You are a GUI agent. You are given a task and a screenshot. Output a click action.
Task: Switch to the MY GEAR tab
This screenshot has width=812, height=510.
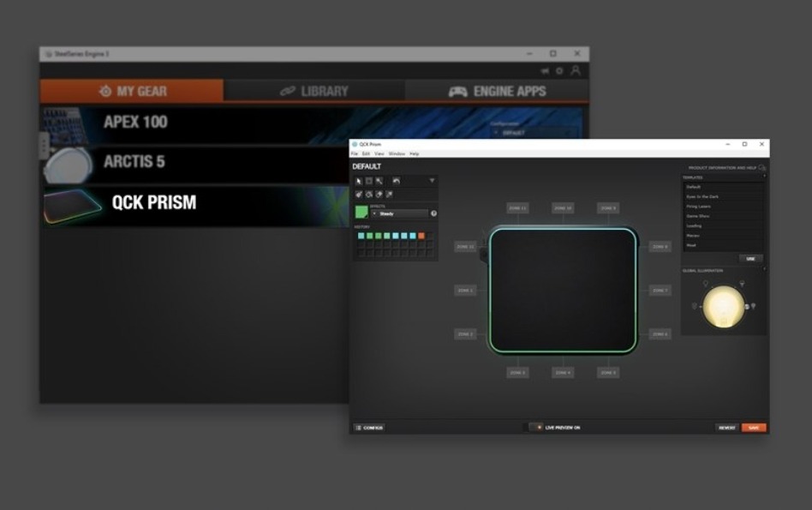coord(132,91)
